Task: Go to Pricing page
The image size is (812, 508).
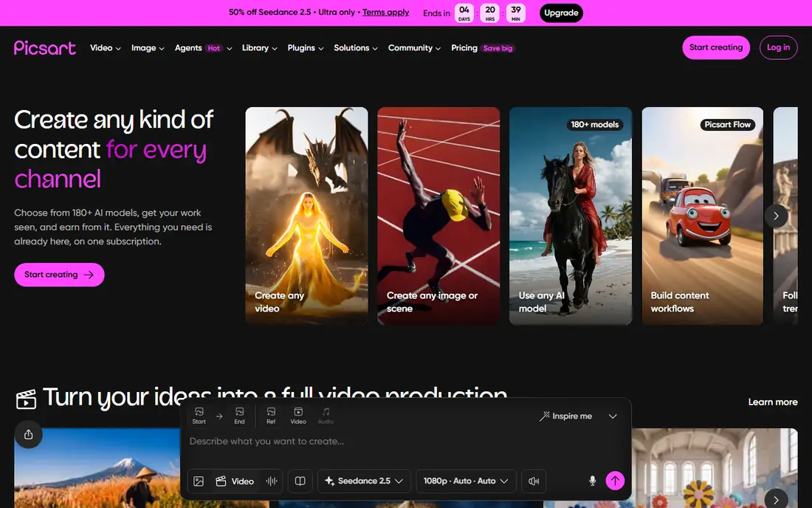Action: pos(464,48)
